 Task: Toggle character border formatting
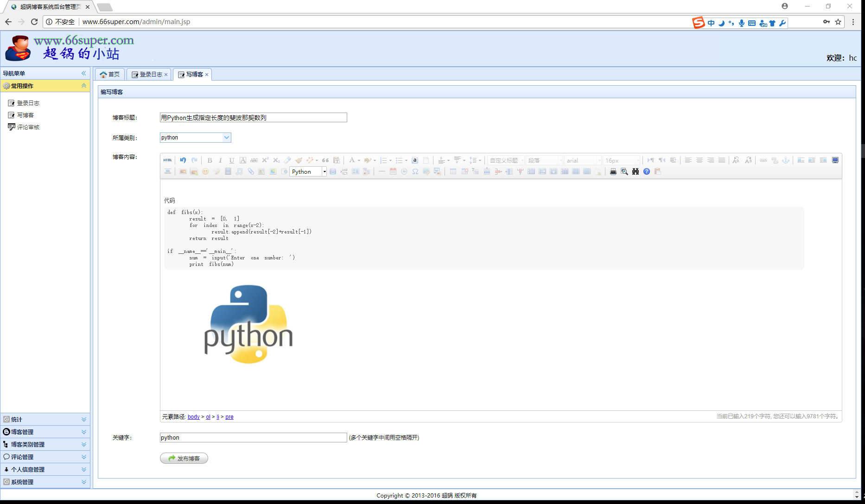(x=243, y=160)
